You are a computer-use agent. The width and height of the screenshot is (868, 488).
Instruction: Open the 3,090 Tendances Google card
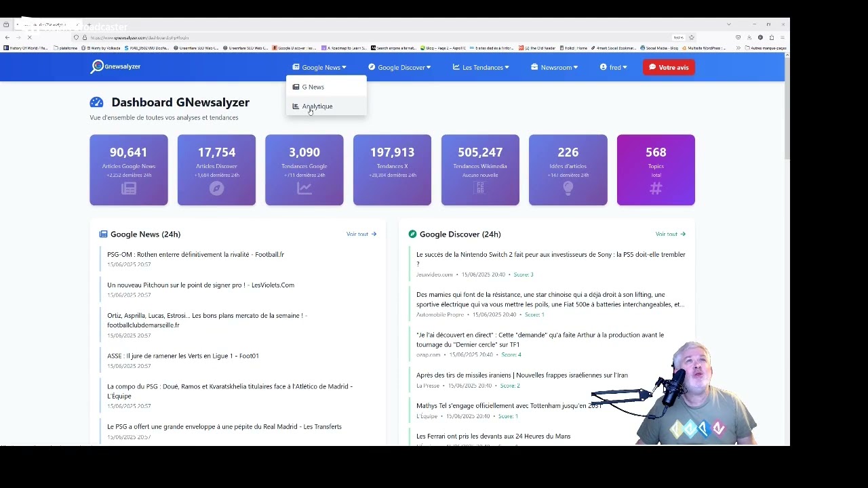click(304, 169)
